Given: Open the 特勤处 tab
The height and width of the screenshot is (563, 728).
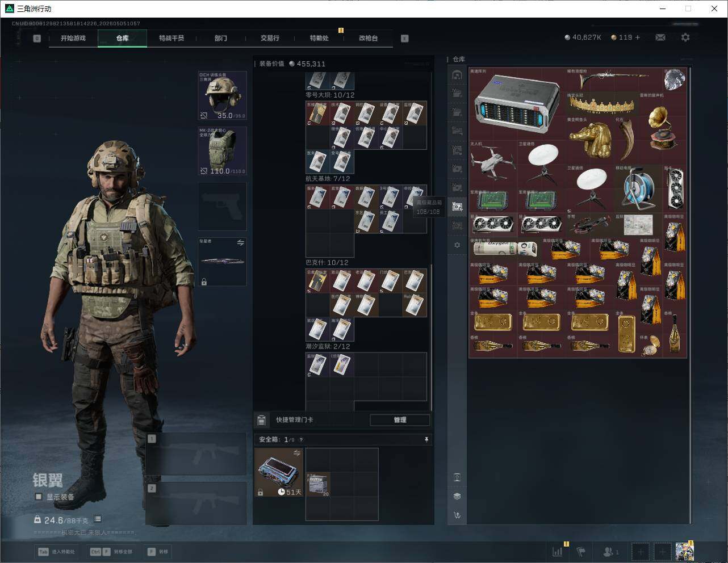Looking at the screenshot, I should [319, 38].
